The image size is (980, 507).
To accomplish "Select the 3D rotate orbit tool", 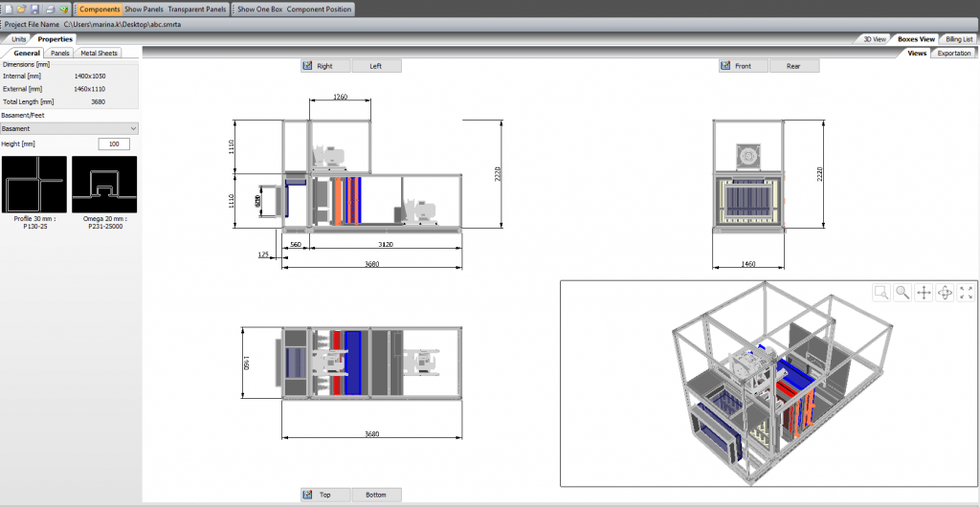I will coord(945,293).
